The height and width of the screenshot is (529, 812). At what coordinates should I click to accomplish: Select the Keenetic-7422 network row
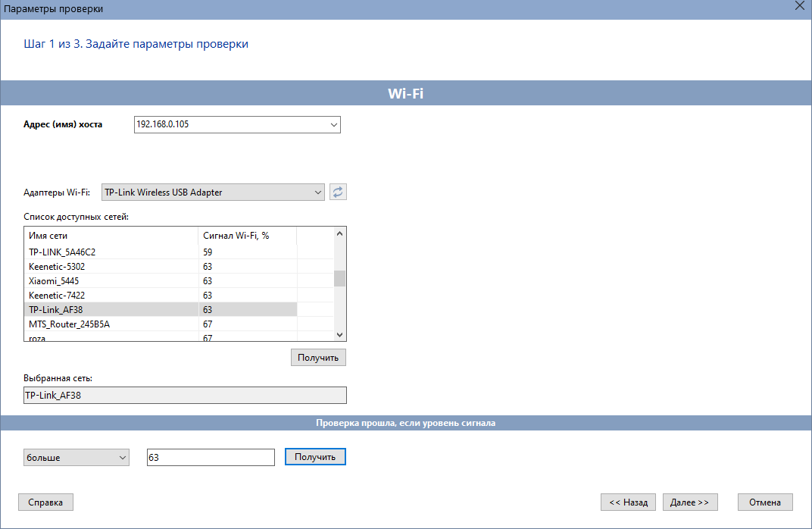click(111, 296)
